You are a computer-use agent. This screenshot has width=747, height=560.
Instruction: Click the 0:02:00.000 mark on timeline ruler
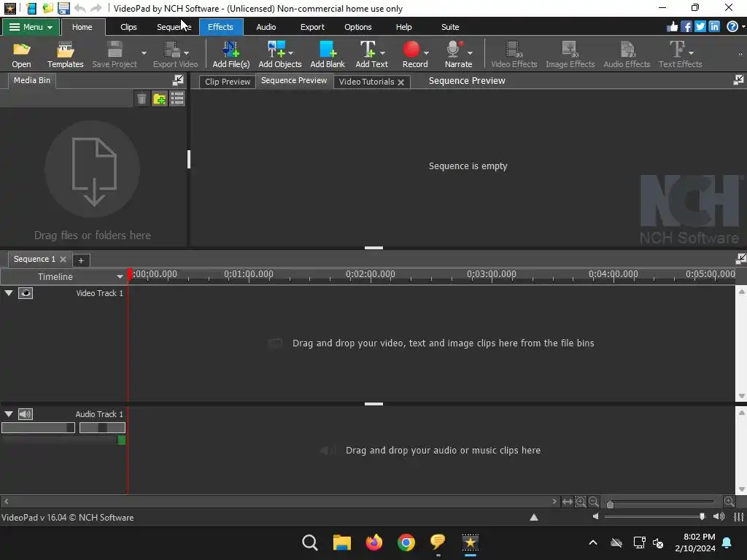[370, 274]
